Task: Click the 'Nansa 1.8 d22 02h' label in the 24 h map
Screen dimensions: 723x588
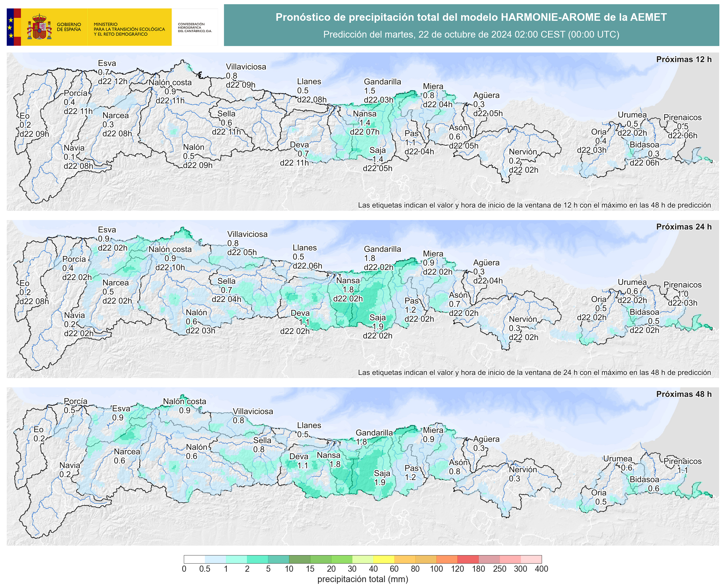Action: pyautogui.click(x=348, y=290)
